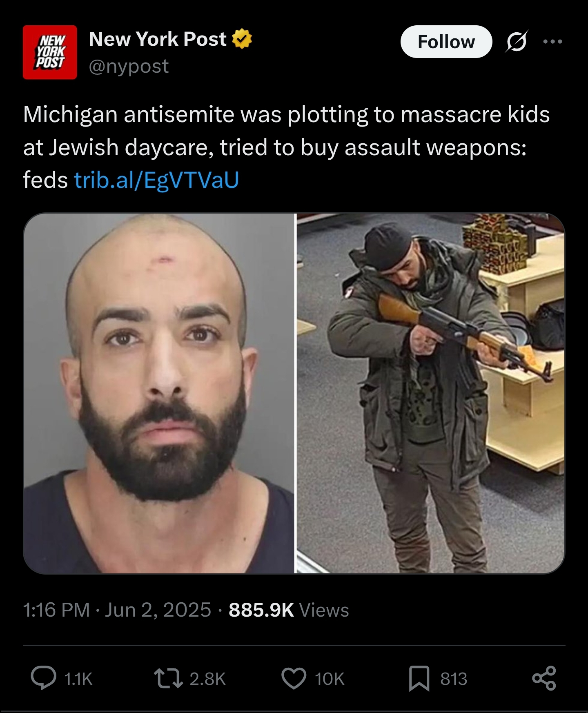Like the post with the heart icon
The height and width of the screenshot is (713, 588).
click(294, 679)
